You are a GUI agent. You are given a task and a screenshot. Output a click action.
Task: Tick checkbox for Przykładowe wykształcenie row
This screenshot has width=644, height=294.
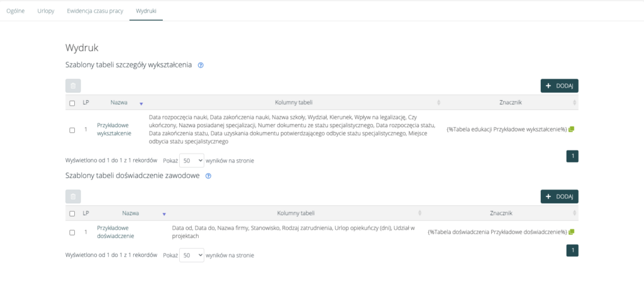pos(72,130)
